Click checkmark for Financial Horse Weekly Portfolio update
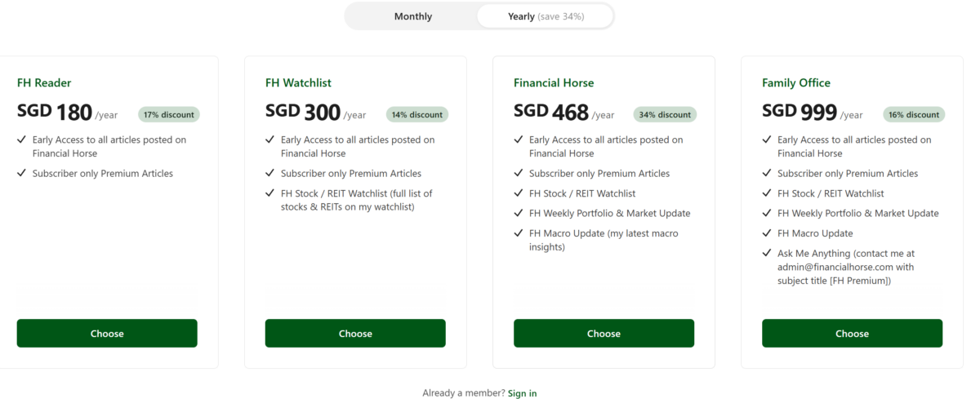 tap(519, 213)
